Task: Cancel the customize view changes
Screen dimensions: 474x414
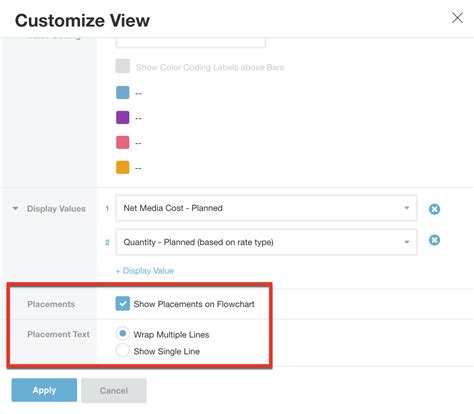Action: [114, 390]
